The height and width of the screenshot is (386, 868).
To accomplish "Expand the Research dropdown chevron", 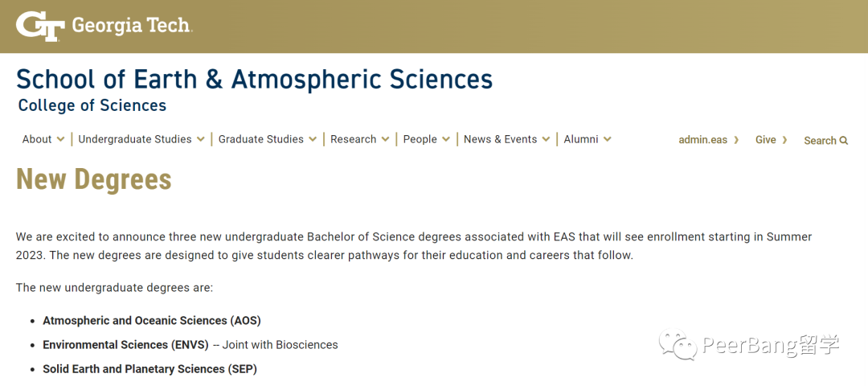I will pos(385,140).
